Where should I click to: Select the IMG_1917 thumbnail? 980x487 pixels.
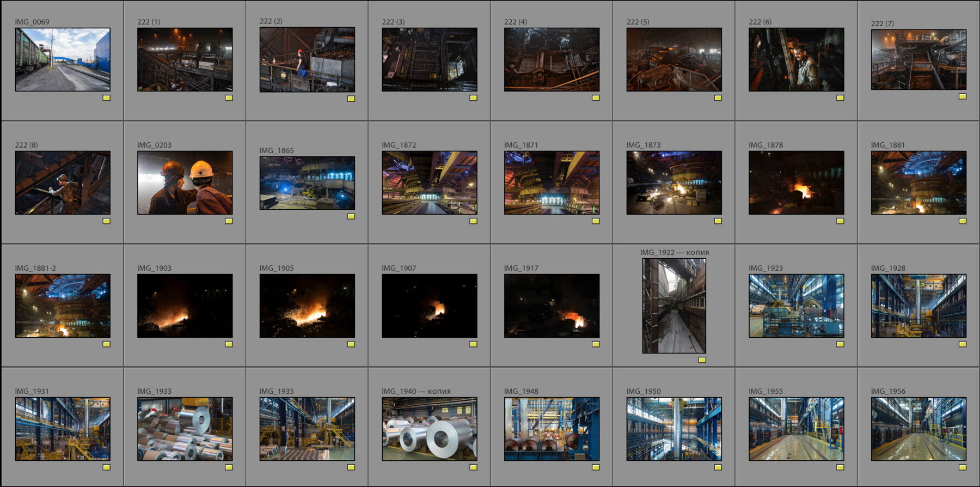point(552,306)
